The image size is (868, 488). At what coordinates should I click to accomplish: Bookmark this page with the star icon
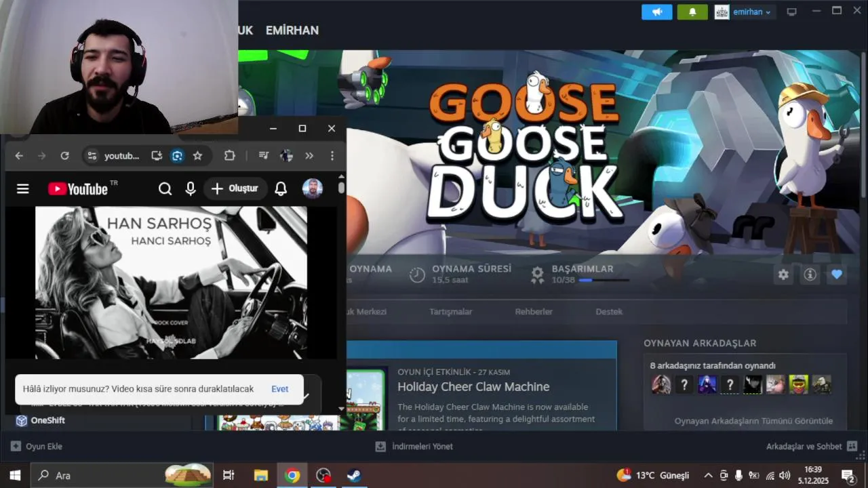197,156
